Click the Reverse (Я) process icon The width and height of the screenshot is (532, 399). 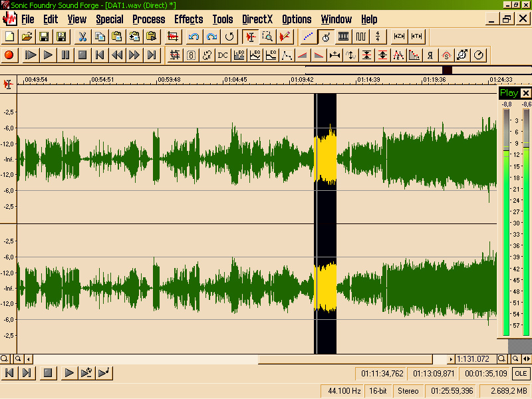pyautogui.click(x=430, y=55)
